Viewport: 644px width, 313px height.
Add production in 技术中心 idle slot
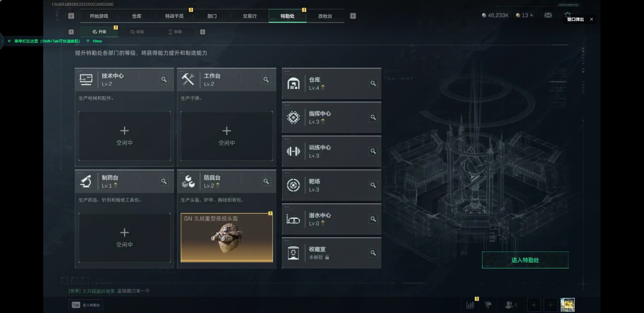pyautogui.click(x=124, y=136)
